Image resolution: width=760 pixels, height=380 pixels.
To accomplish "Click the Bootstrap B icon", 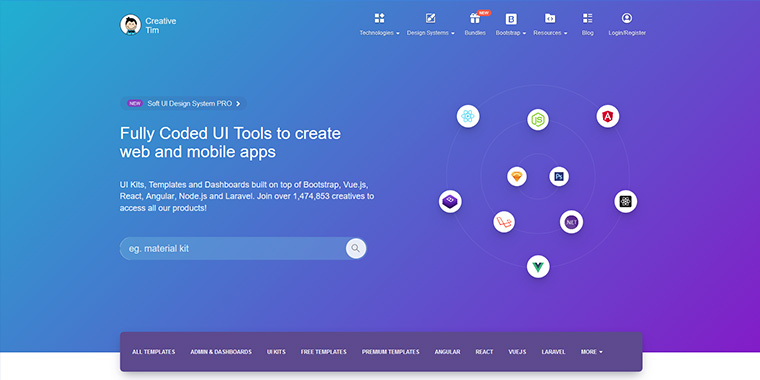I will pyautogui.click(x=511, y=19).
